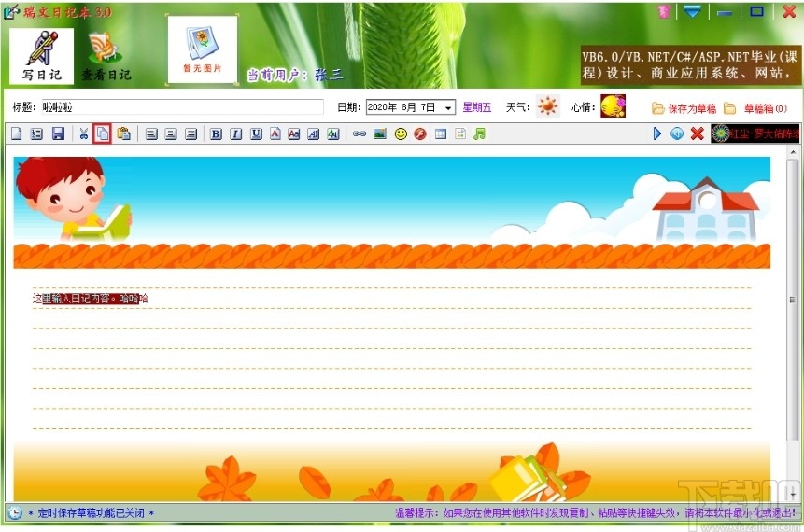Click the blue AI font size icon
This screenshot has height=532, width=804.
pyautogui.click(x=314, y=134)
